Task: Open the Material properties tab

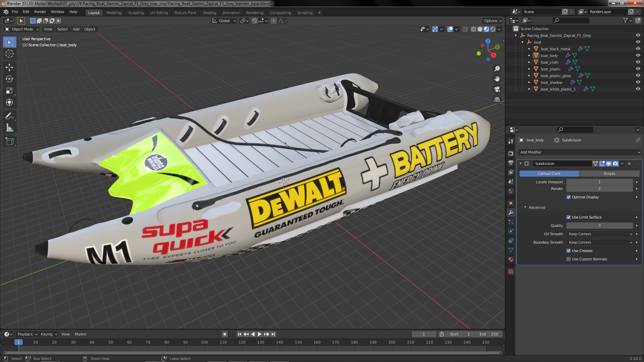Action: (x=511, y=259)
